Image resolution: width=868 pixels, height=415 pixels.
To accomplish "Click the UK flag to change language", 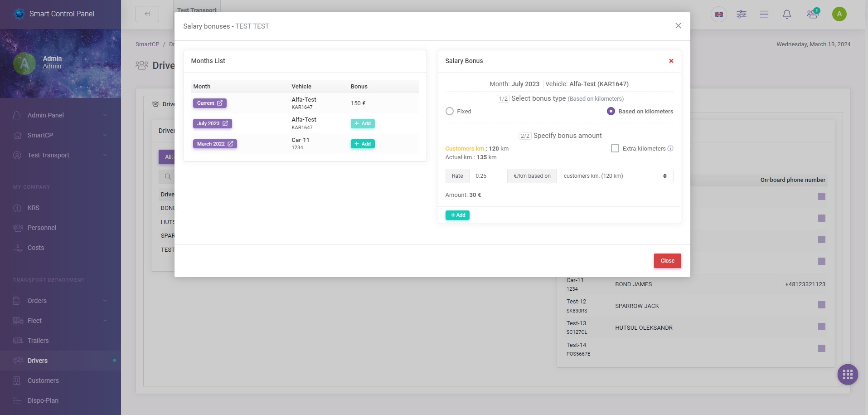I will [719, 14].
